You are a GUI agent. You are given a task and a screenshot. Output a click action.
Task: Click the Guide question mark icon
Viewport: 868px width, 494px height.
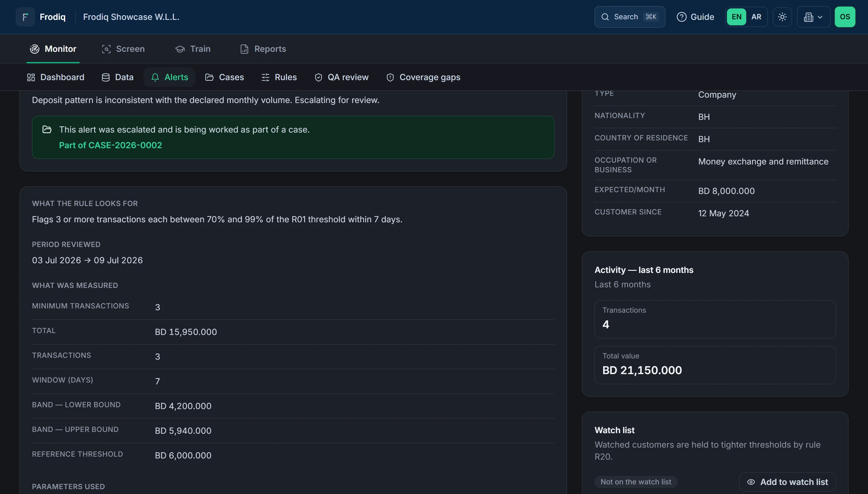(x=681, y=17)
